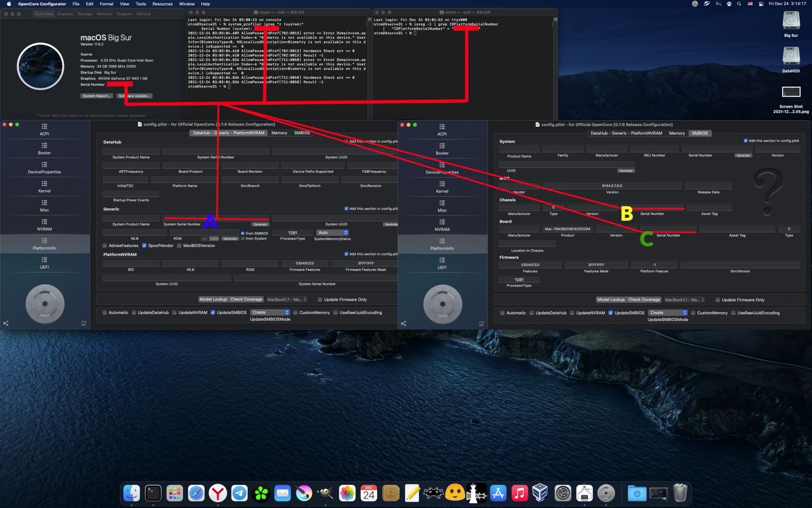Open ACPI section in left configurator sidebar

44,129
